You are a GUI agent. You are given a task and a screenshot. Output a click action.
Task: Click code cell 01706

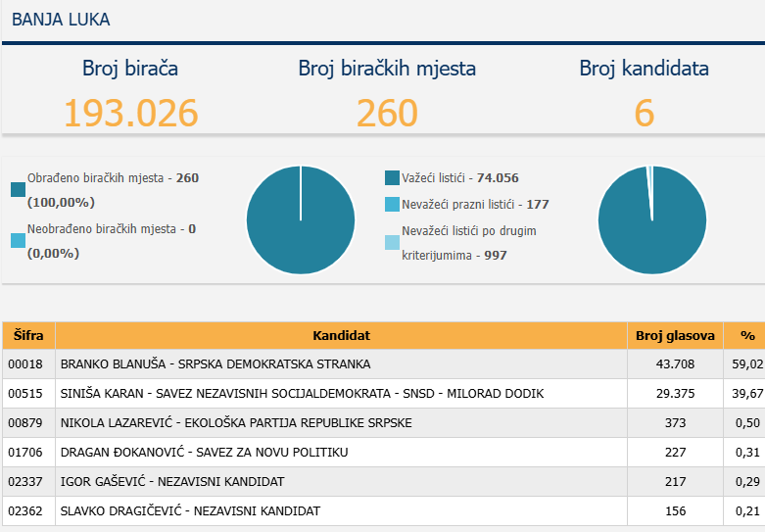28,453
